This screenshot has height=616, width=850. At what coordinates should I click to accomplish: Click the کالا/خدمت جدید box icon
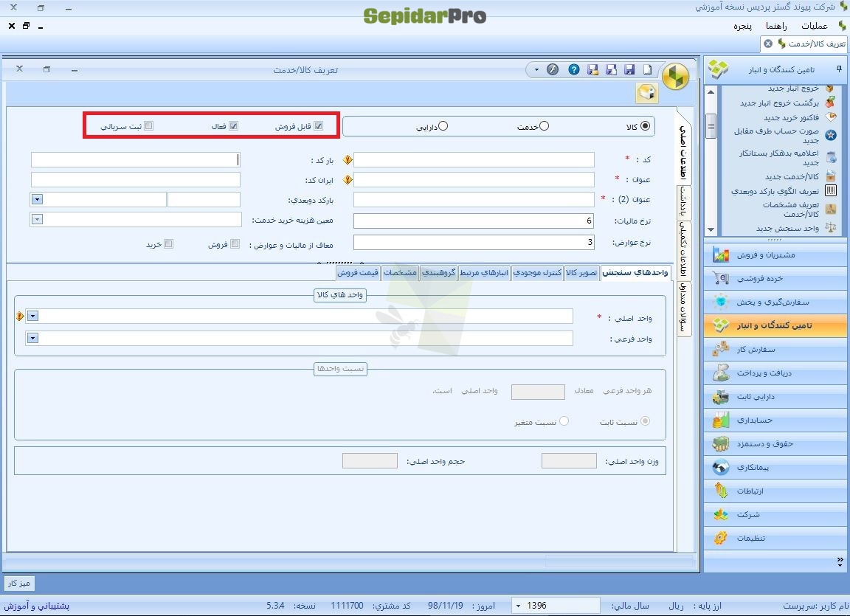[x=831, y=176]
